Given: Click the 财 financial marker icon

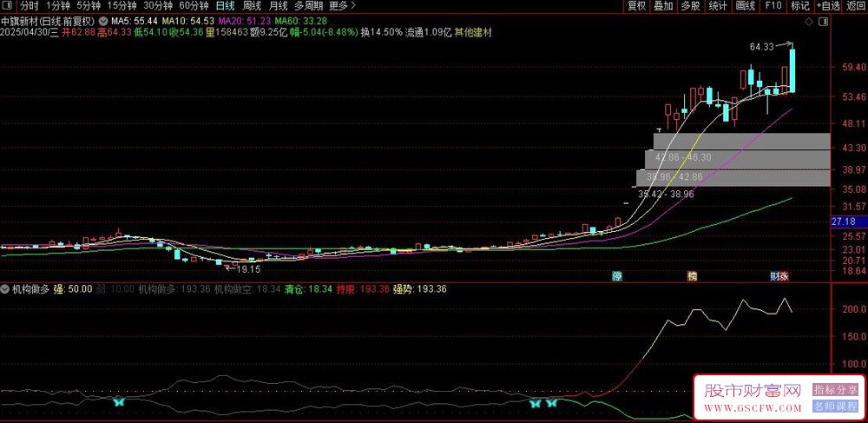Looking at the screenshot, I should coord(774,276).
